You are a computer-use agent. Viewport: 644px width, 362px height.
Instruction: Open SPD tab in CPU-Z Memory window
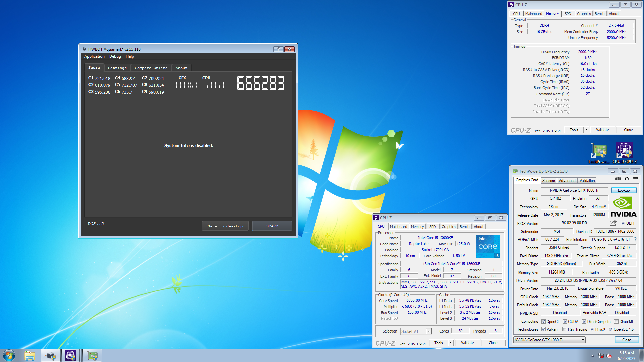point(568,14)
